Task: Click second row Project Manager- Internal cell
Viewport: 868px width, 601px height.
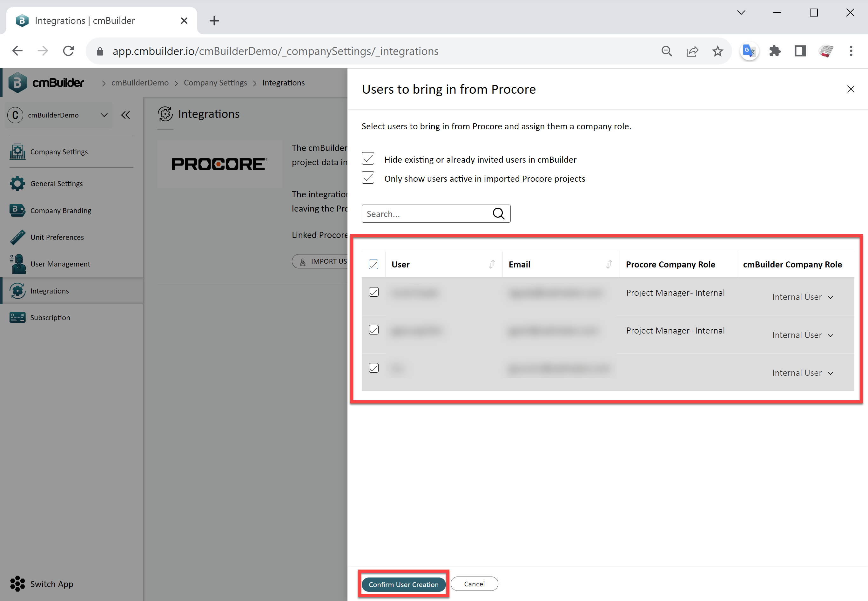Action: tap(675, 330)
